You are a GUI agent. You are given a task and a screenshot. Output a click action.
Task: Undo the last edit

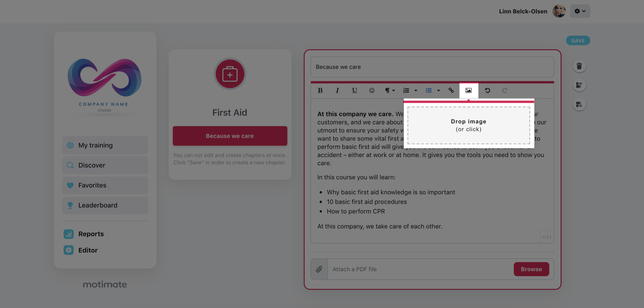click(x=488, y=91)
